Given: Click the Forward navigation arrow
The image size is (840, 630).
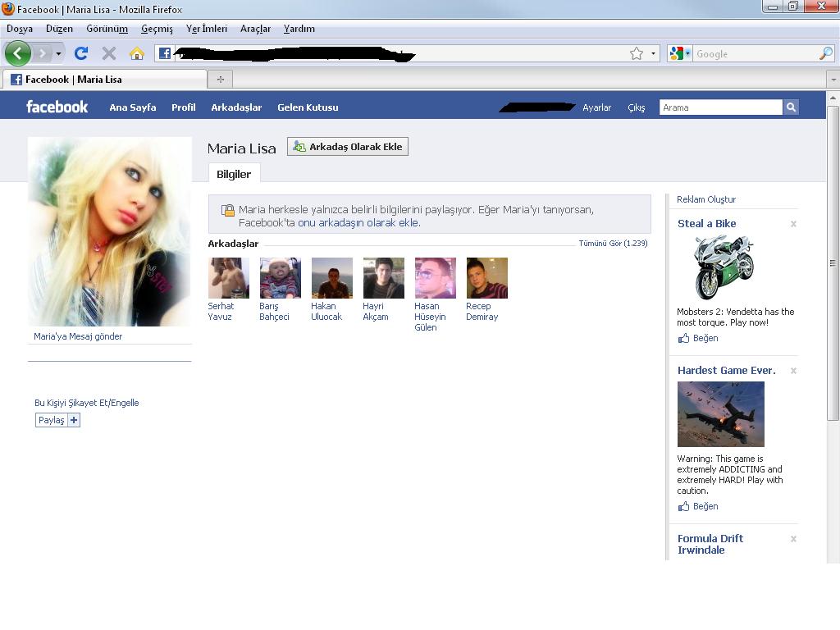Looking at the screenshot, I should pyautogui.click(x=42, y=53).
